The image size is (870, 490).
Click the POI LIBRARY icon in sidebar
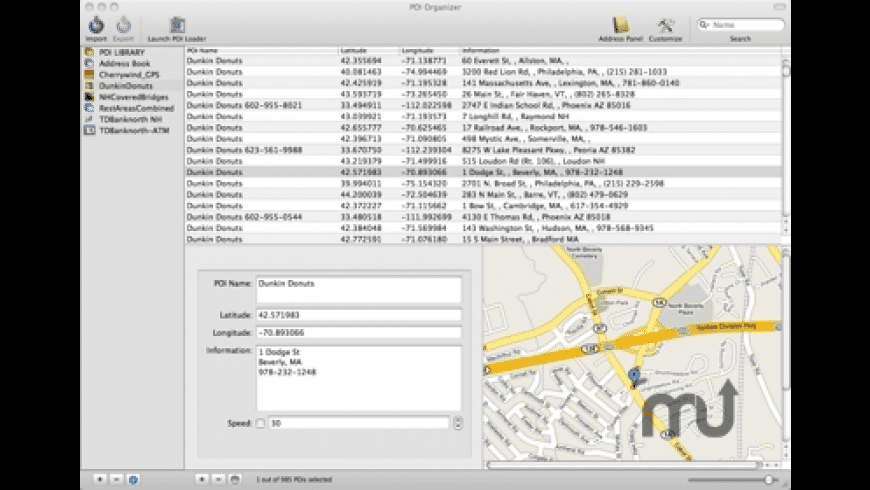point(89,52)
